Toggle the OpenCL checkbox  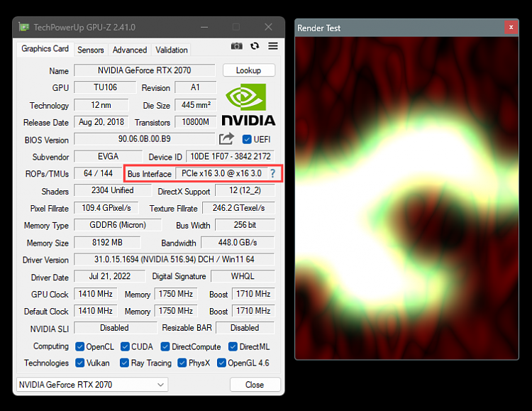tap(80, 346)
